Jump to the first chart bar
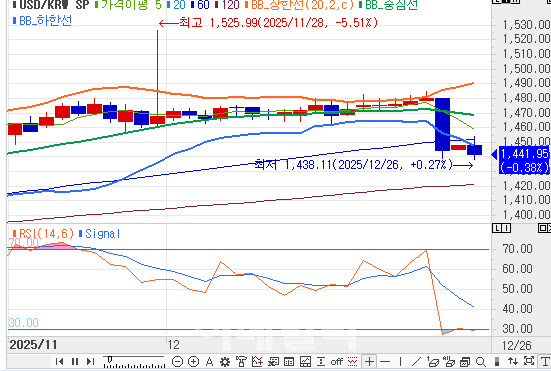This screenshot has height=371, width=551. click(59, 361)
